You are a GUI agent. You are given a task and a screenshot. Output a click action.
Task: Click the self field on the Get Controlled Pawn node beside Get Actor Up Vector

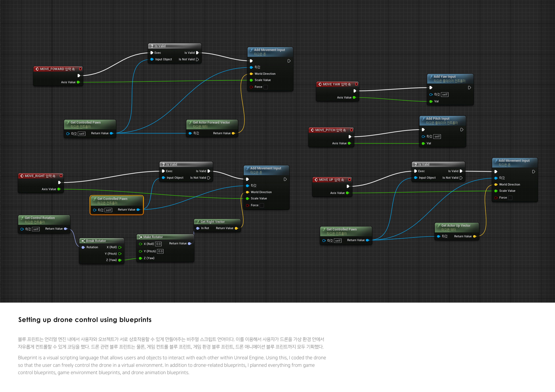click(338, 241)
